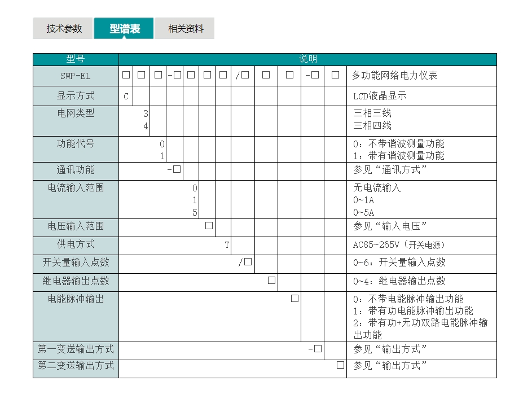Click the box in 电能脉冲输出 row
Screen dimensions: 532x398
tap(294, 299)
